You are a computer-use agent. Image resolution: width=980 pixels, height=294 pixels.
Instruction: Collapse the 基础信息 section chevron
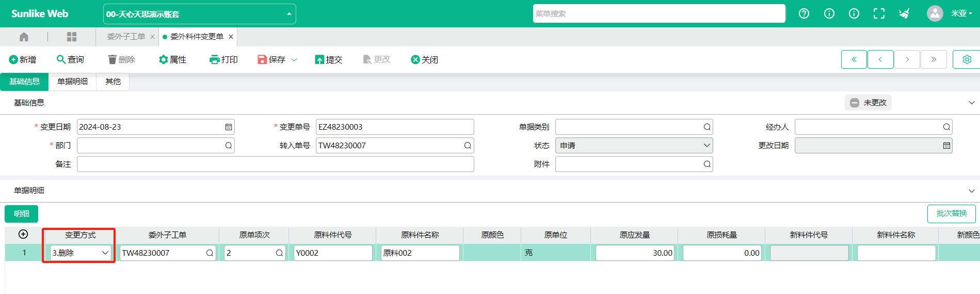pos(971,103)
